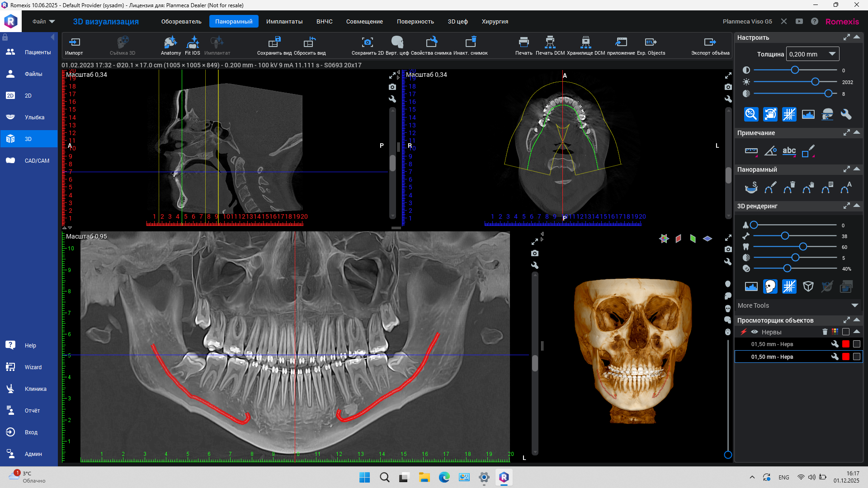The image size is (868, 488).
Task: Switch to the Имплантаты tab
Action: (x=284, y=21)
